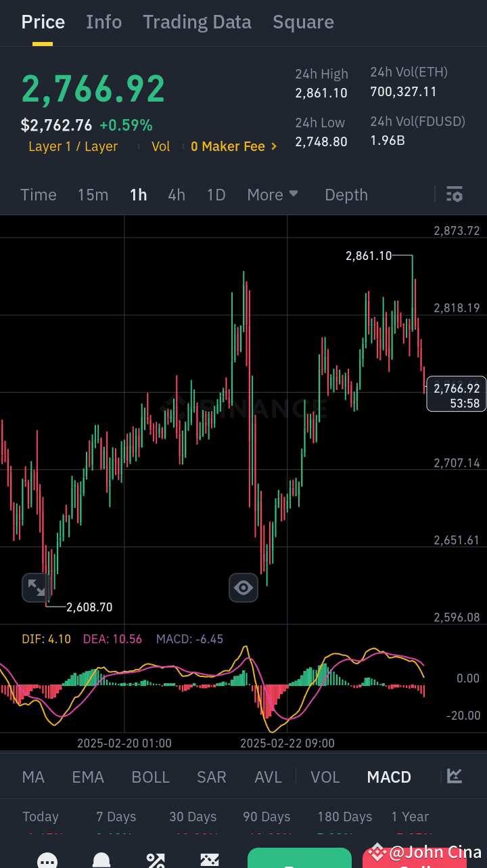
Task: Select the 7 Days performance period
Action: pyautogui.click(x=116, y=817)
